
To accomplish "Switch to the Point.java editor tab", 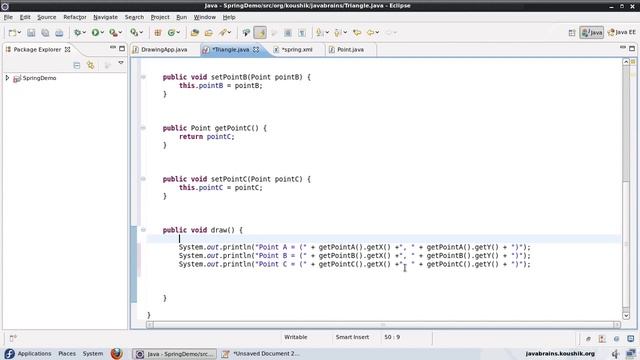I will pyautogui.click(x=350, y=49).
